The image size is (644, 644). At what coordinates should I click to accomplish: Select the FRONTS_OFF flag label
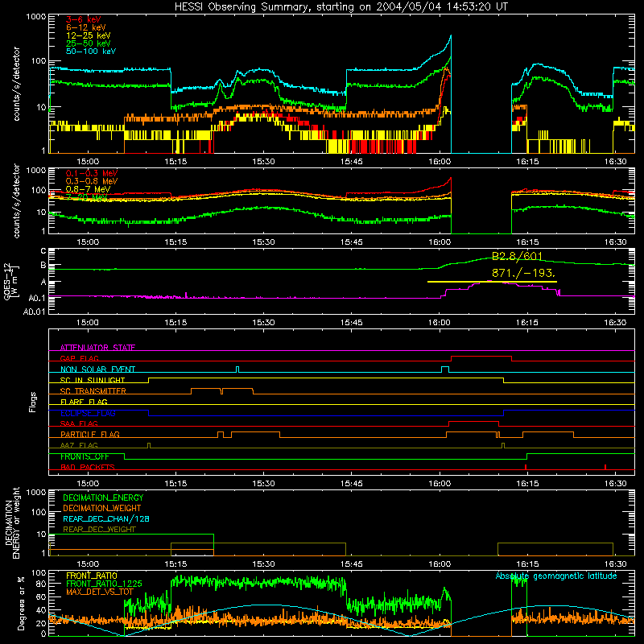click(85, 456)
